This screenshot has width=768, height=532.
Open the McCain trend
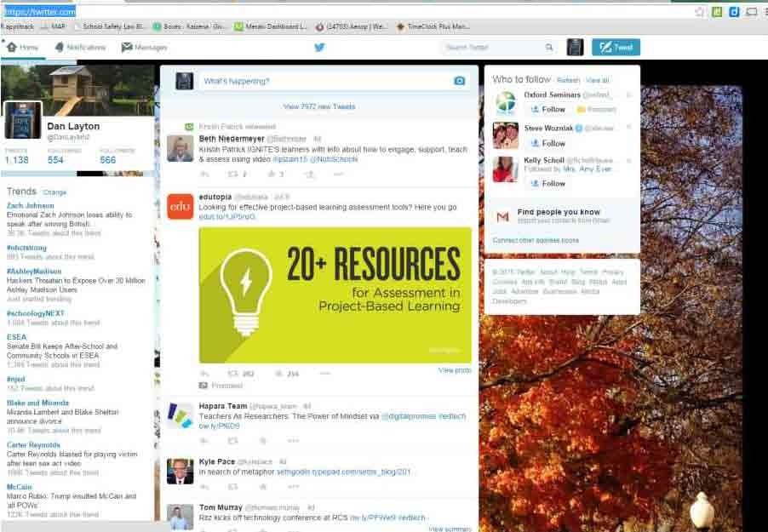pos(19,487)
